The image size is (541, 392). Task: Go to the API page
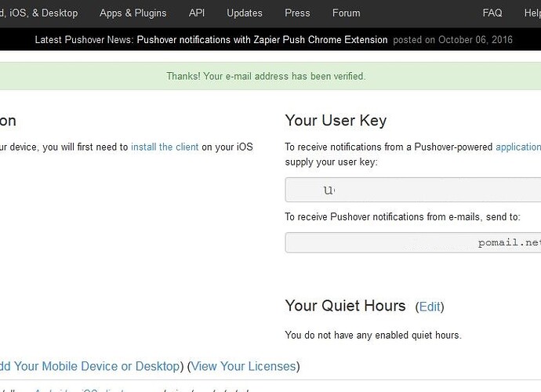pos(197,13)
